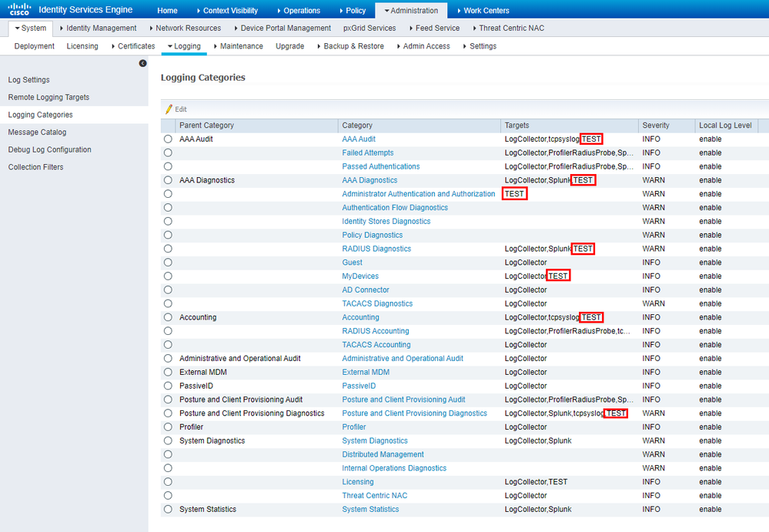Open the Deployment page
769x532 pixels.
click(35, 46)
